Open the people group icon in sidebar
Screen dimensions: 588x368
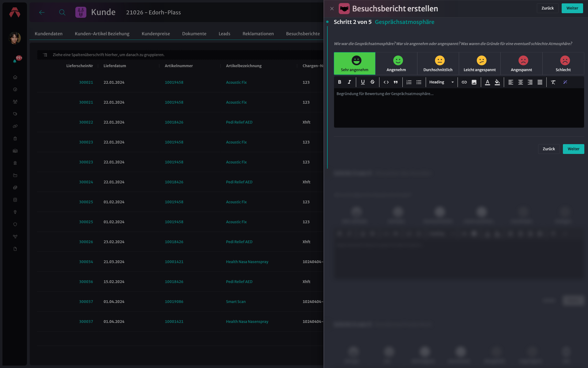[15, 102]
